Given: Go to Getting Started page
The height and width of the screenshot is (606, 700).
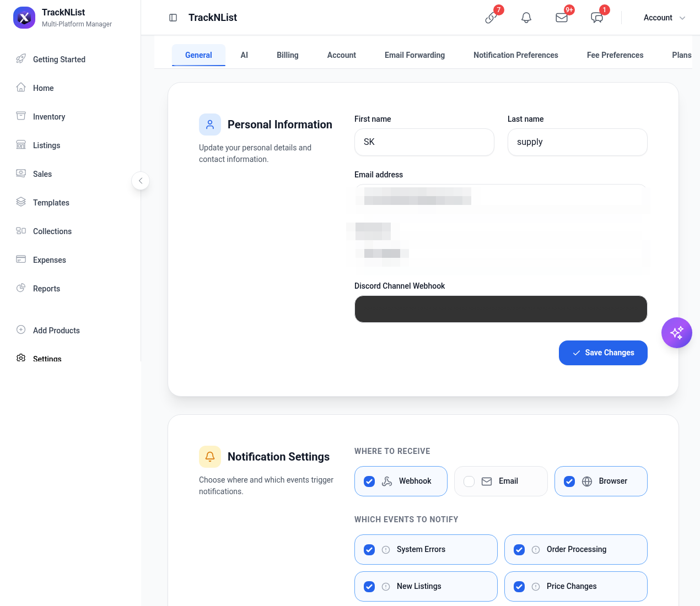Looking at the screenshot, I should pyautogui.click(x=59, y=59).
